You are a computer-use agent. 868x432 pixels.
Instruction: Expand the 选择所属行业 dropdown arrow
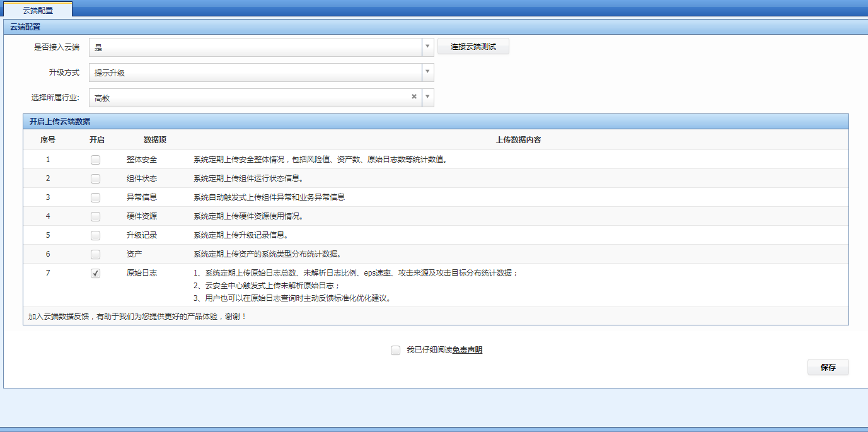(428, 97)
